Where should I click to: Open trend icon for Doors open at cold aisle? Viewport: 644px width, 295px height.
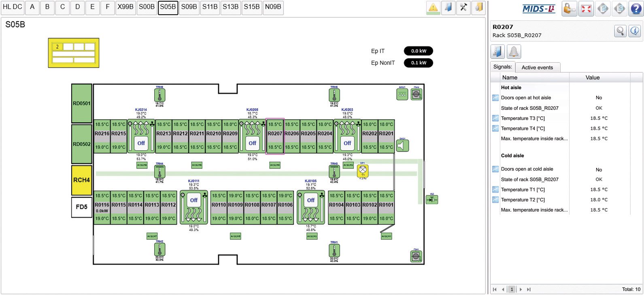tap(495, 169)
